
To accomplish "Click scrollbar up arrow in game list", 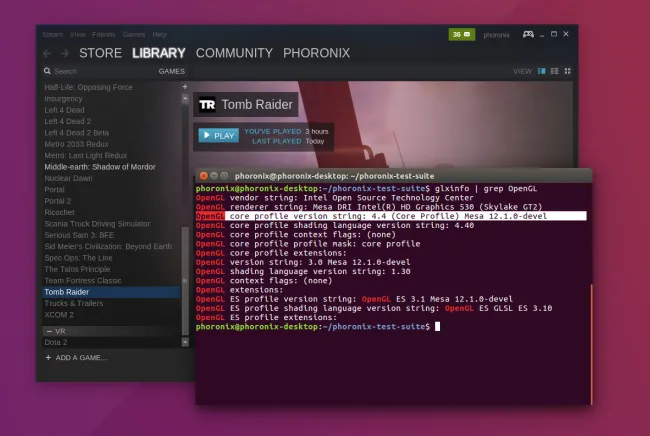I will [x=185, y=99].
